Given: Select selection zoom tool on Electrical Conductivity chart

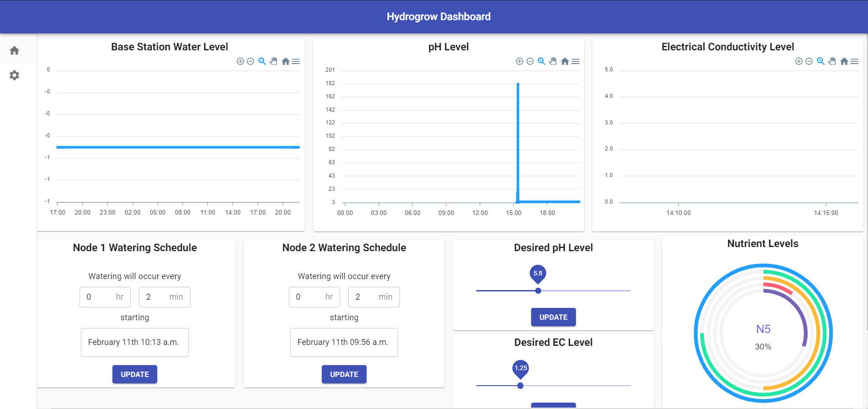Looking at the screenshot, I should pyautogui.click(x=821, y=61).
